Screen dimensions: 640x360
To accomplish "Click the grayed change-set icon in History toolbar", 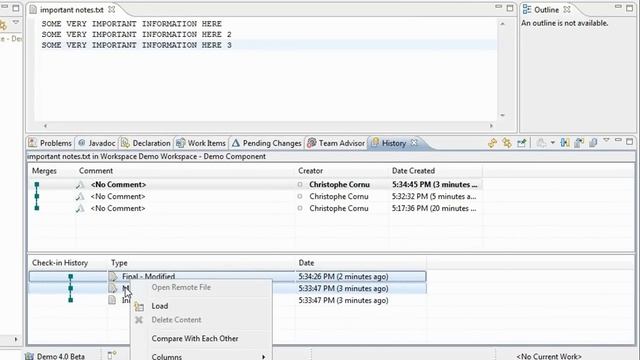I will pyautogui.click(x=541, y=143).
